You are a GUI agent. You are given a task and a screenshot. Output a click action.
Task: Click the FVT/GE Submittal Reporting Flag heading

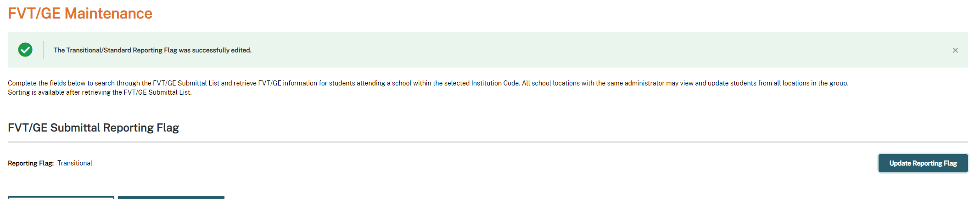coord(93,127)
